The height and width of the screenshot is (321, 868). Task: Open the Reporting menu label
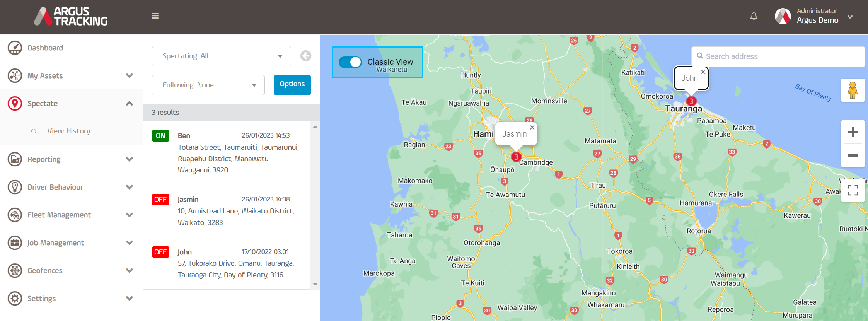click(x=44, y=159)
